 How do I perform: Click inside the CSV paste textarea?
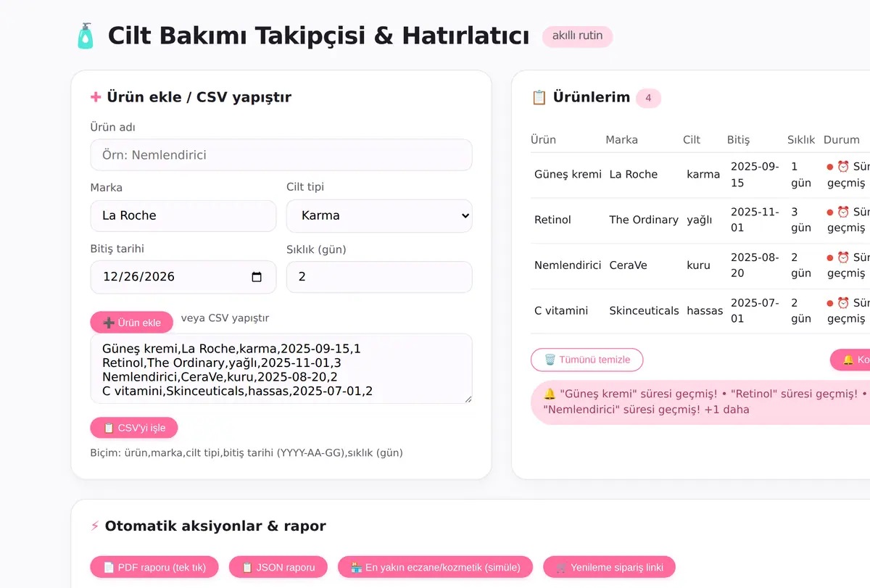281,369
